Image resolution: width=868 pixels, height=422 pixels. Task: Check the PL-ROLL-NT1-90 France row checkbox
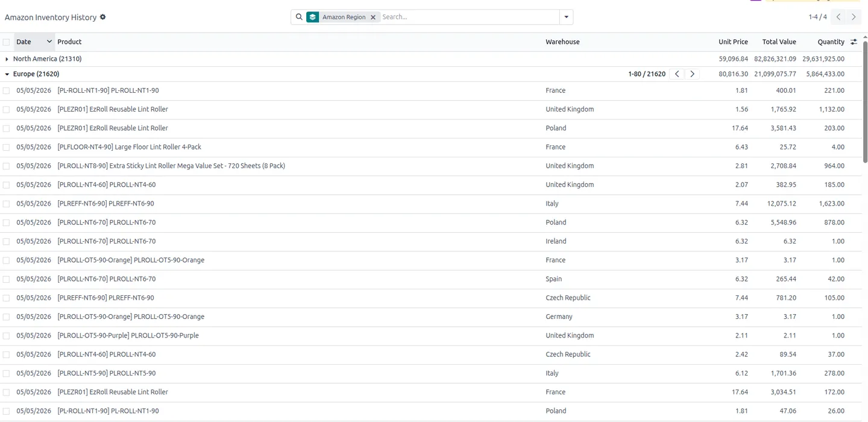pos(6,90)
